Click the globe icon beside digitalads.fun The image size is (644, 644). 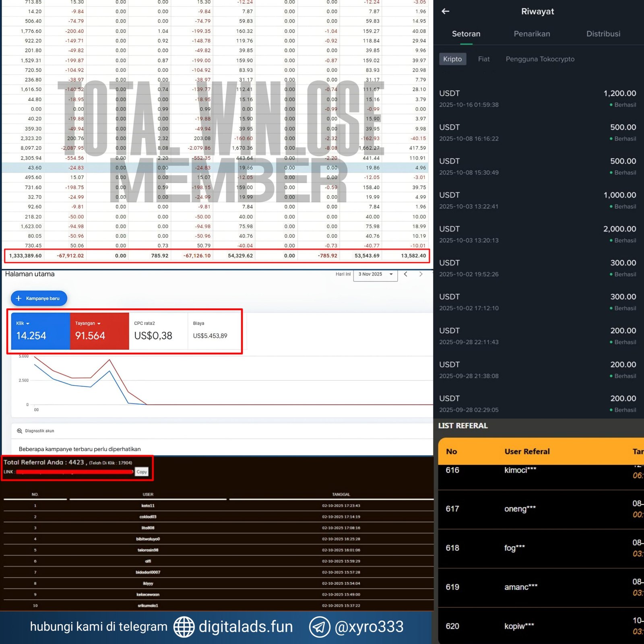[184, 627]
